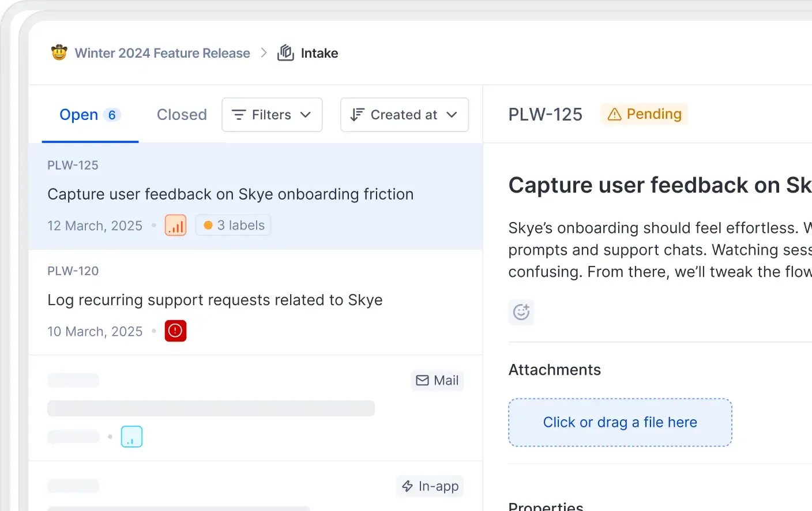
Task: Click the Intake breadcrumb label
Action: coord(319,53)
